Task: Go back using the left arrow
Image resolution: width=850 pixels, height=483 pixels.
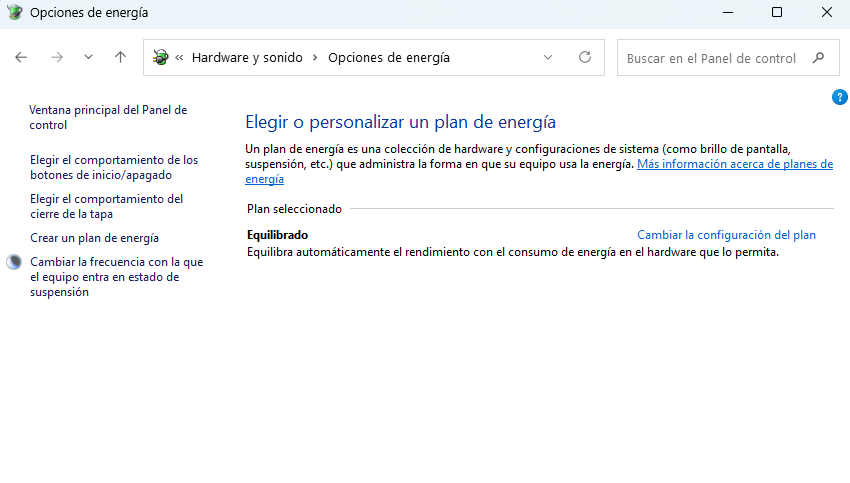Action: (x=21, y=57)
